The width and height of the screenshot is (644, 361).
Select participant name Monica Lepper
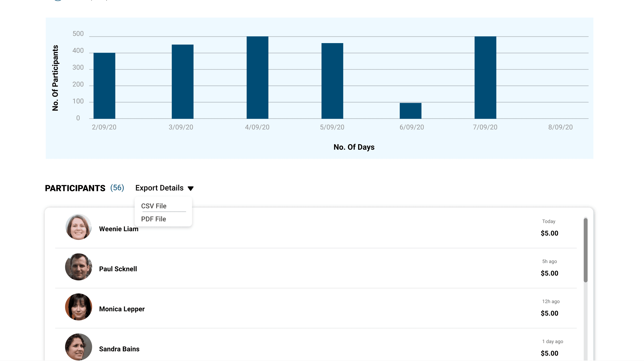click(x=122, y=309)
